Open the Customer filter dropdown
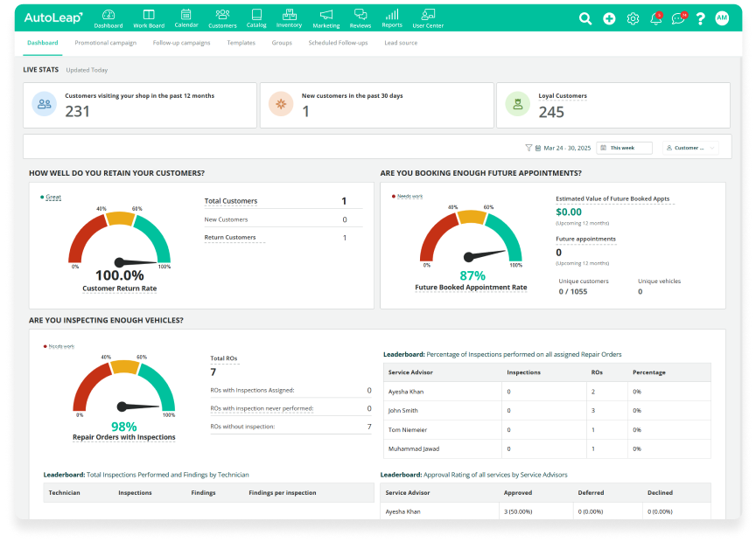This screenshot has height=542, width=756. [x=690, y=148]
